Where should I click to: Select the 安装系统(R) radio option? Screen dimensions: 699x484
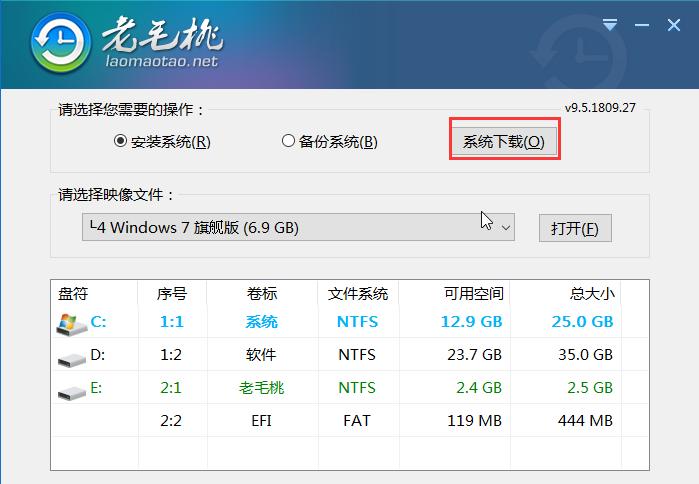point(162,142)
